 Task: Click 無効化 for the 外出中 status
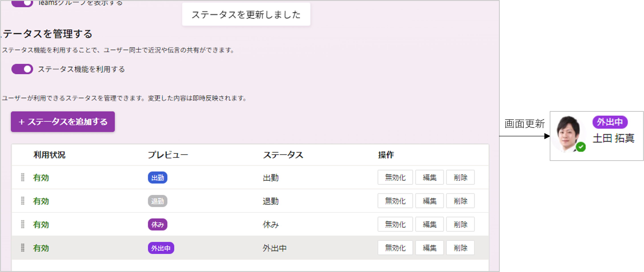pyautogui.click(x=395, y=248)
